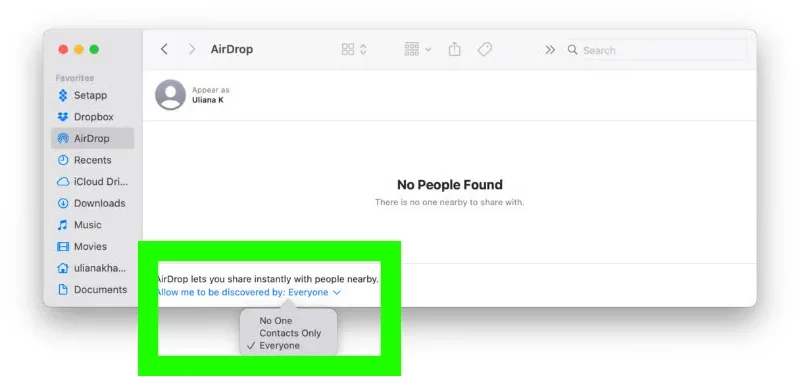
Task: Expand the toolbar overflow double chevron
Action: [549, 50]
